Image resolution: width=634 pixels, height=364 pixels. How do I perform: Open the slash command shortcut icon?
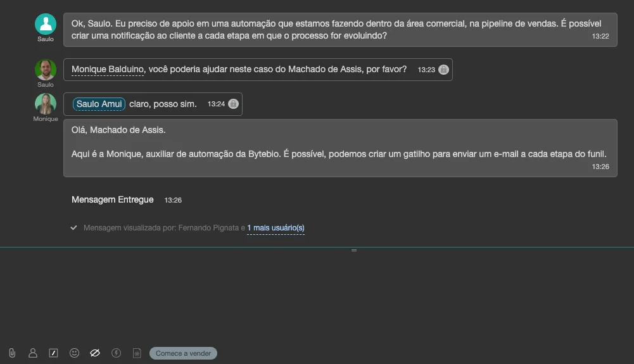(53, 353)
